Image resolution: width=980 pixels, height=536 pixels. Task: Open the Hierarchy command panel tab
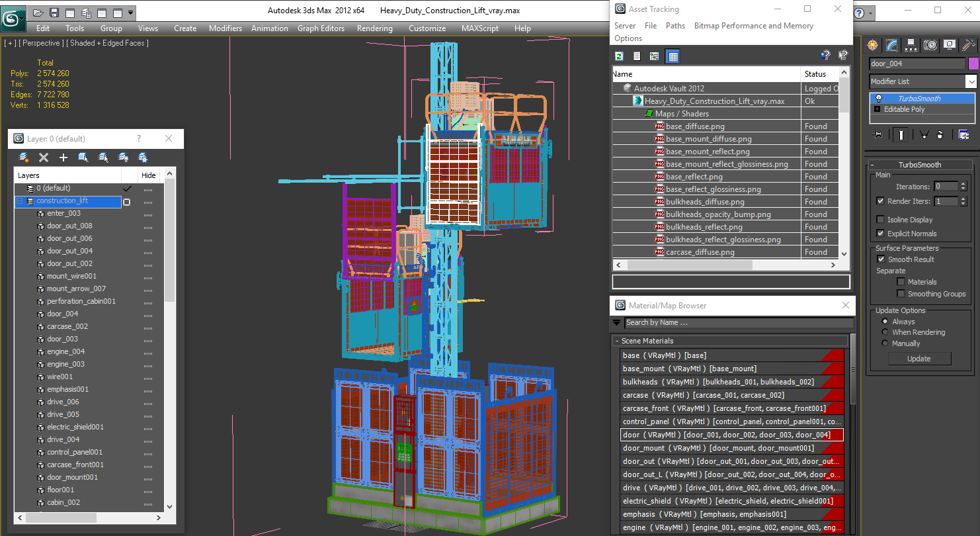(911, 45)
